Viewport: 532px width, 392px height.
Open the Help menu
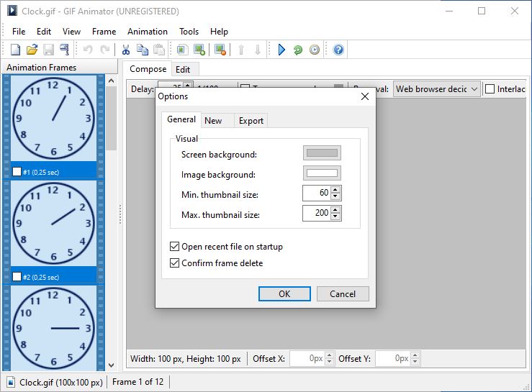point(219,32)
